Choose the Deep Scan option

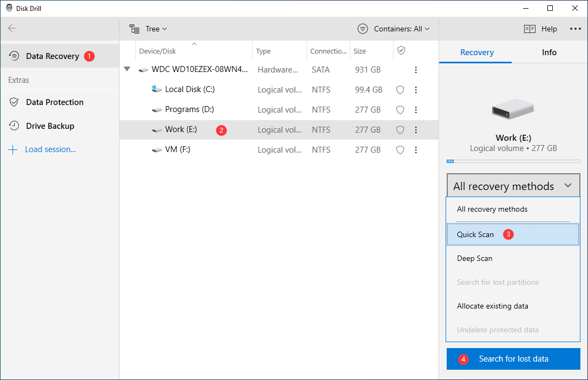tap(513, 258)
